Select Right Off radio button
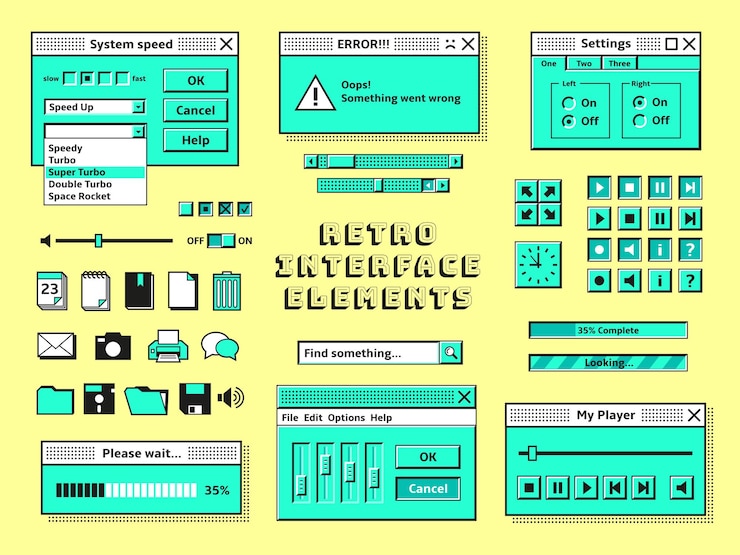The height and width of the screenshot is (555, 740). (x=639, y=120)
